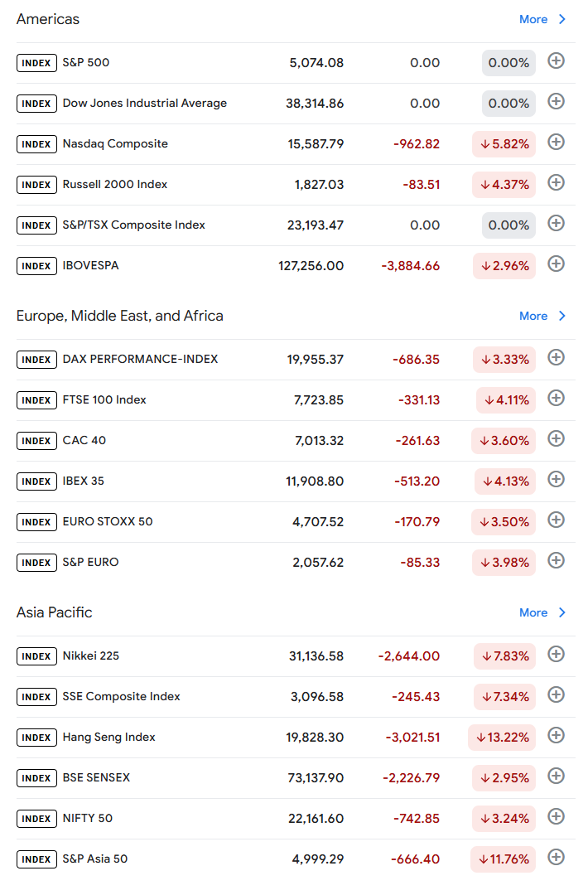Click Europe, Middle East, and Africa heading
588x895 pixels.
coord(120,317)
